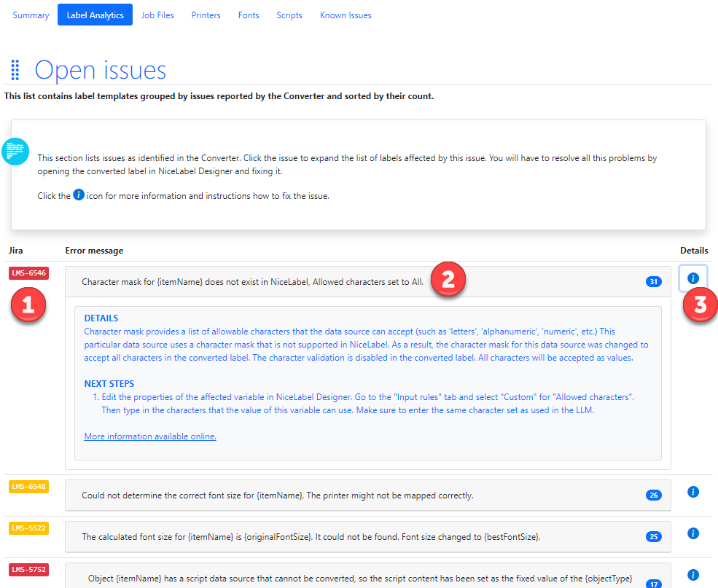Open Jira issue LMS-6548

(29, 487)
